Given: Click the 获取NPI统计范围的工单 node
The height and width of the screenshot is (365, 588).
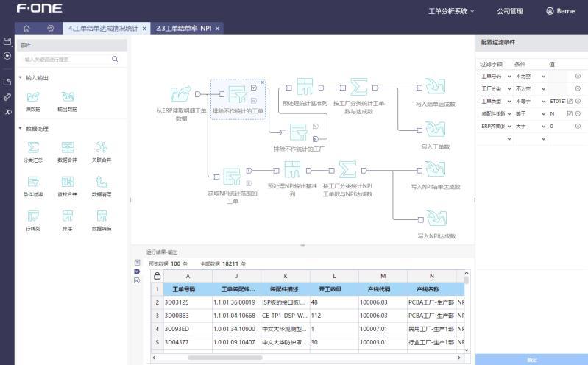Looking at the screenshot, I should 233,177.
